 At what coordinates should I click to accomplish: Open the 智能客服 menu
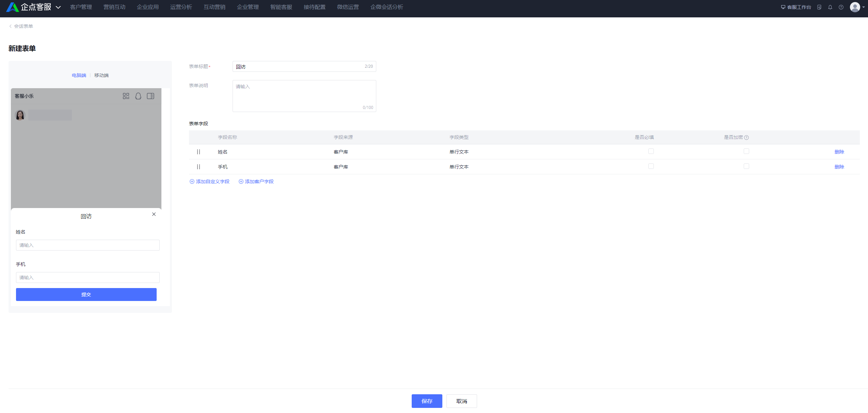tap(281, 7)
